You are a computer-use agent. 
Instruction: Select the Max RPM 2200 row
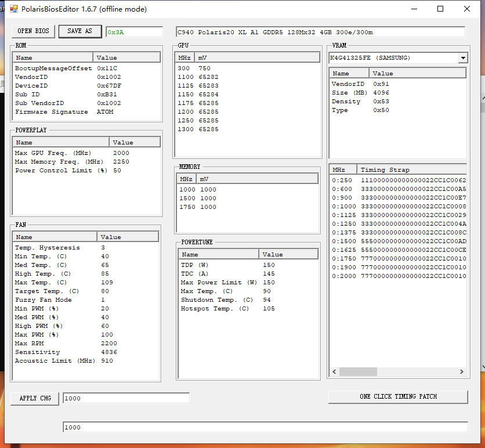[x=86, y=343]
